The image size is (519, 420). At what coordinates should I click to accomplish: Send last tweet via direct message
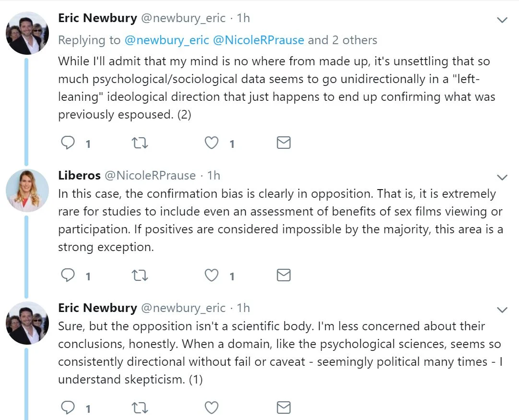283,408
